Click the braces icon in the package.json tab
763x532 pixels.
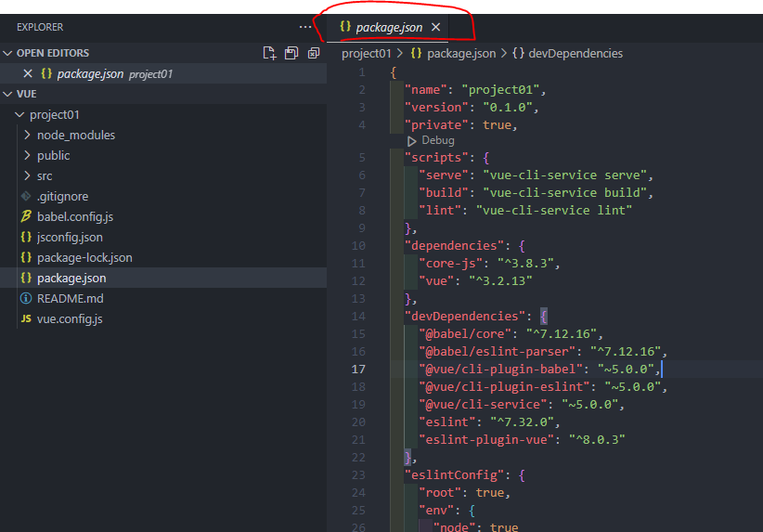345,27
